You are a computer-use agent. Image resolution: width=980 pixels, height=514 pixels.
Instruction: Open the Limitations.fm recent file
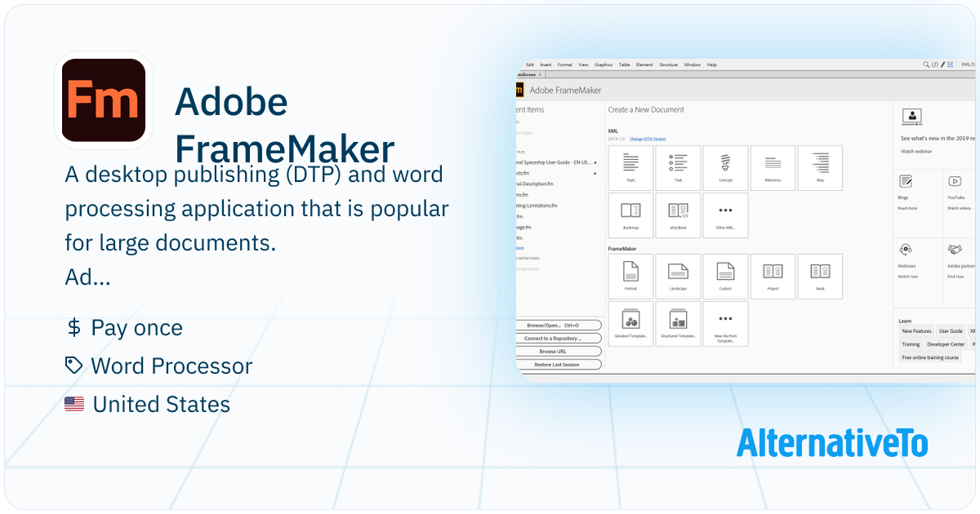pyautogui.click(x=537, y=206)
